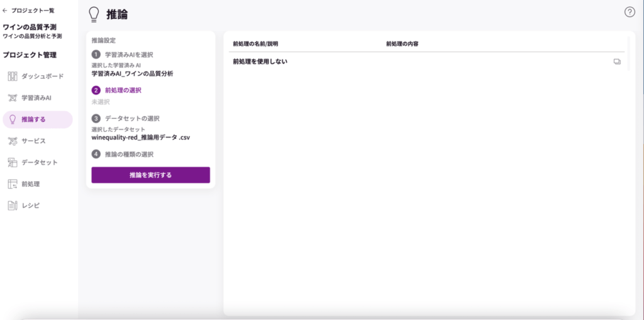Click the step number 3 circle badge
Viewport: 644px width, 320px height.
96,118
